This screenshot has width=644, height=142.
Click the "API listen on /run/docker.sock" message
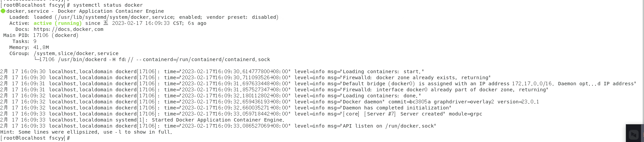(x=389, y=126)
